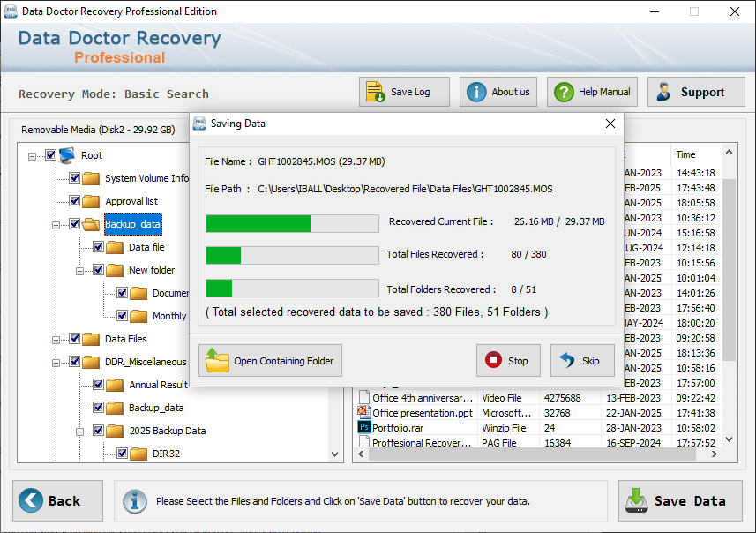Click the file list scroll up arrow
This screenshot has height=533, width=756.
(x=729, y=153)
